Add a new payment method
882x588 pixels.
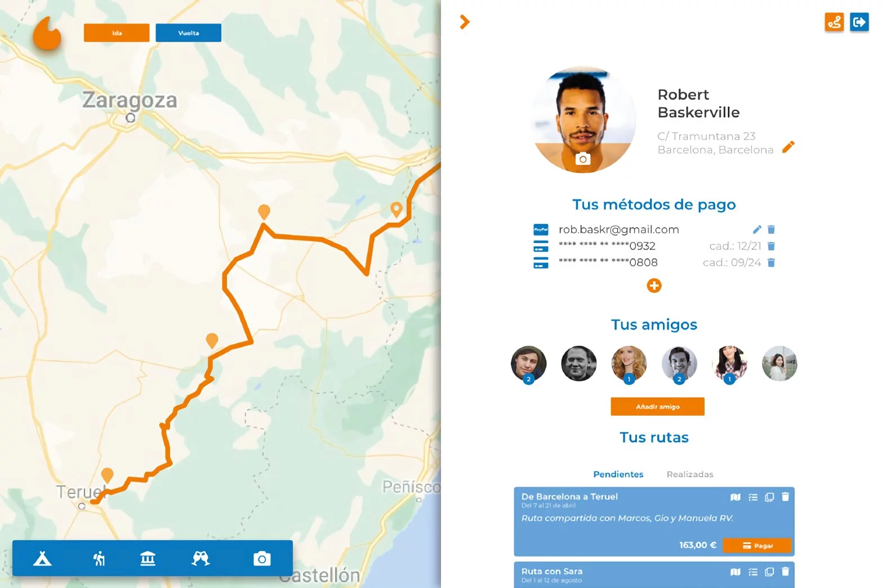654,286
